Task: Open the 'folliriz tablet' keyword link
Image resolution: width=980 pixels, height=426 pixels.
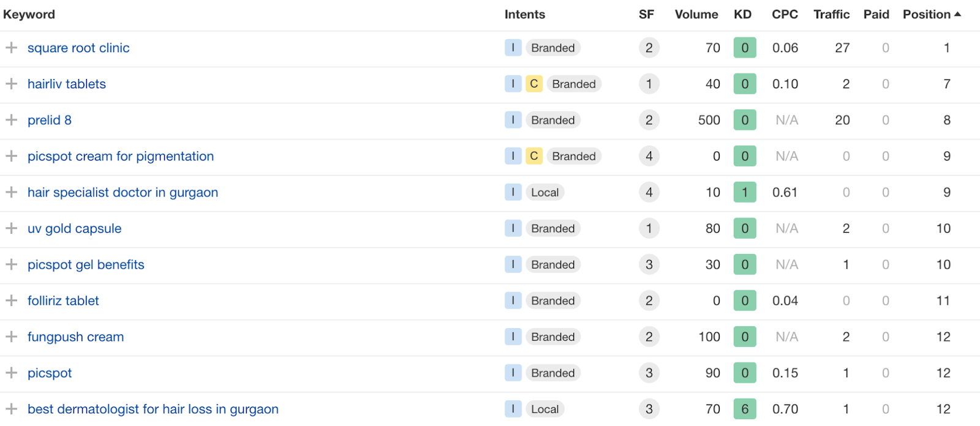Action: point(63,301)
